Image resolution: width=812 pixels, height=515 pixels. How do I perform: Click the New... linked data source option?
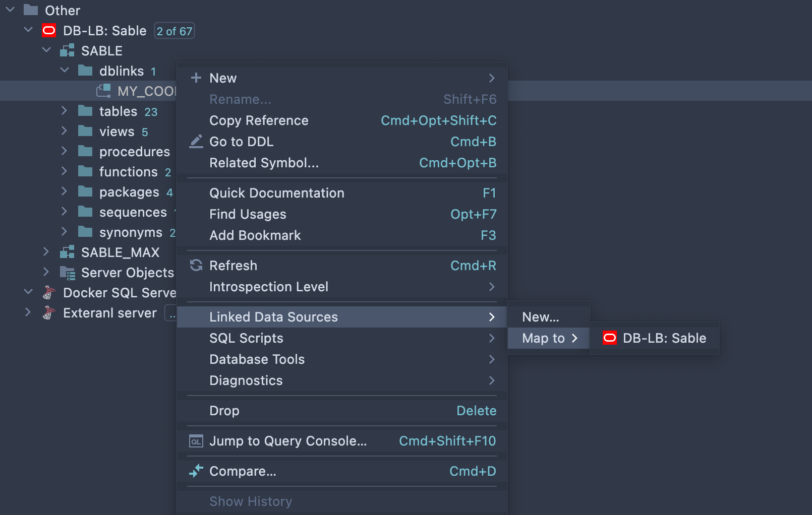point(541,317)
